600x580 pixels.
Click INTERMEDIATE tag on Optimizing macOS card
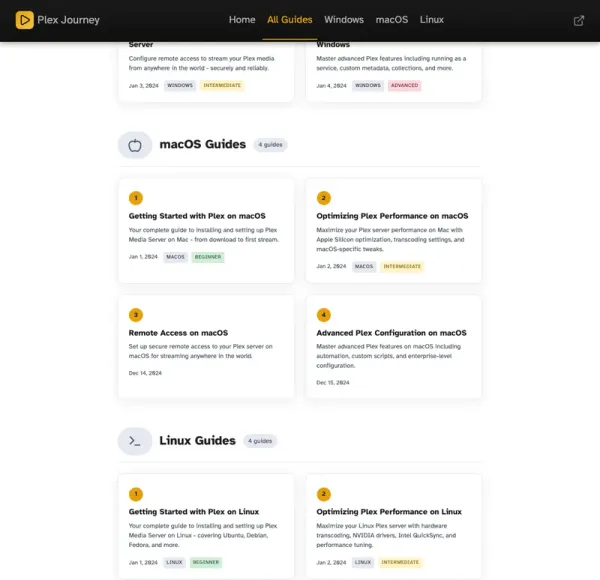tap(402, 266)
